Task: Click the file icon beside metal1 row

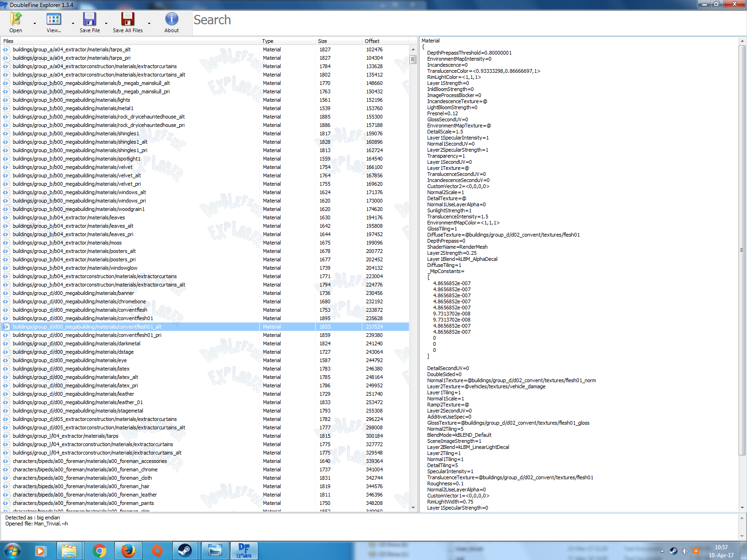Action: click(6, 108)
